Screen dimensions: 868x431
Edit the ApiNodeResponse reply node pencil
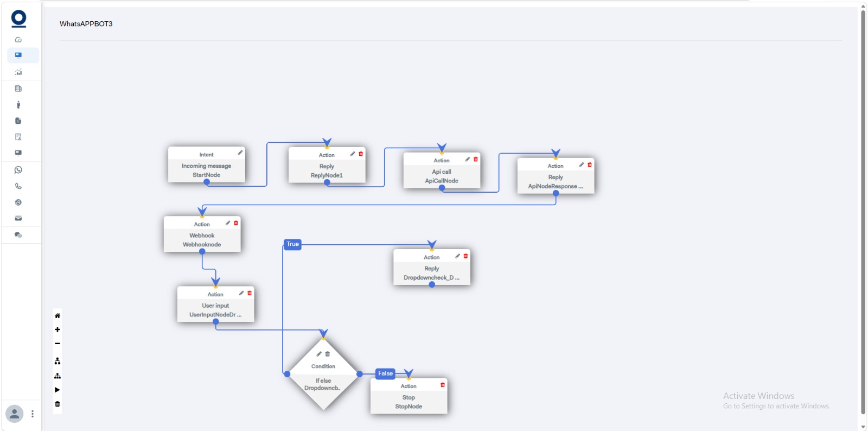[582, 164]
